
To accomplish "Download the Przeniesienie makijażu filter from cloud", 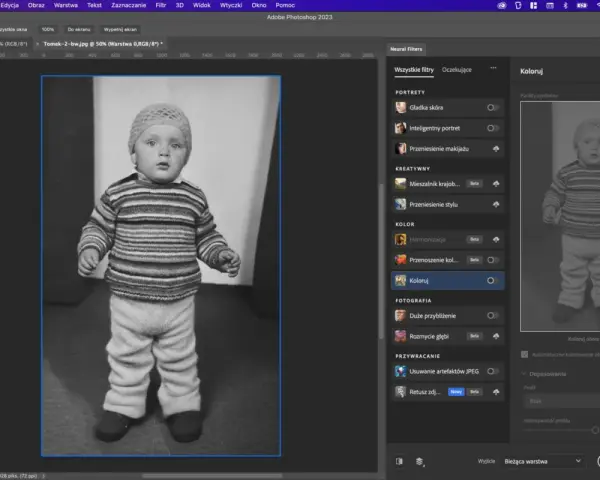I will [x=496, y=149].
